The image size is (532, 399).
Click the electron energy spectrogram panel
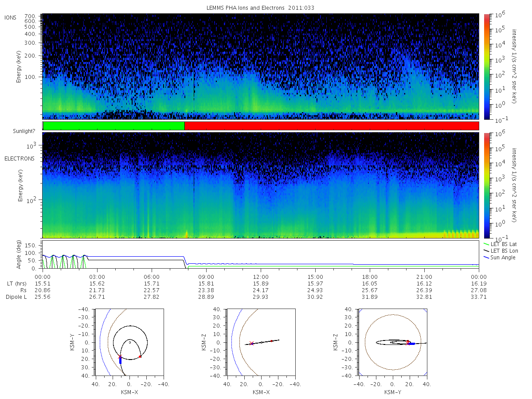click(x=261, y=185)
